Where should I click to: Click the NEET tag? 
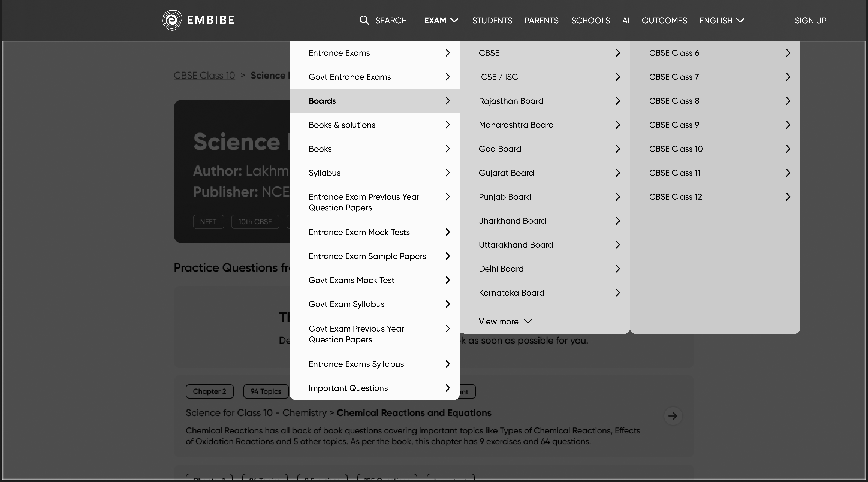pos(208,222)
